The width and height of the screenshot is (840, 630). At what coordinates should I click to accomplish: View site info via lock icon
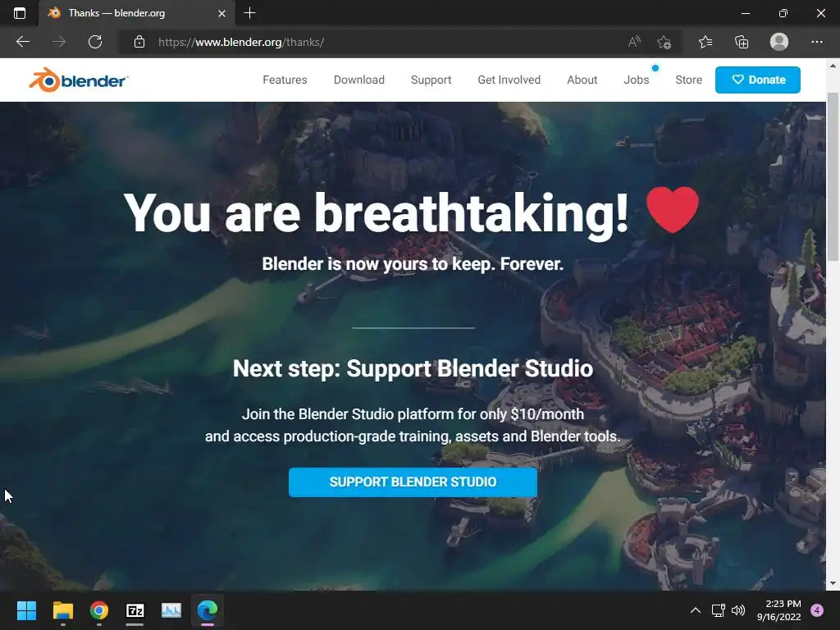click(139, 42)
